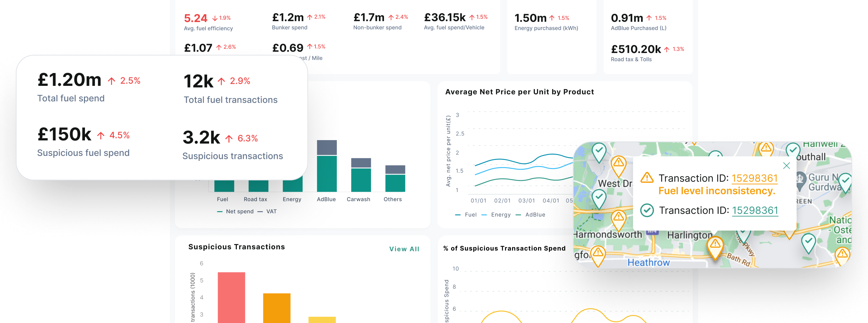
Task: Select the warning pin above West Drayton label
Action: click(x=619, y=166)
